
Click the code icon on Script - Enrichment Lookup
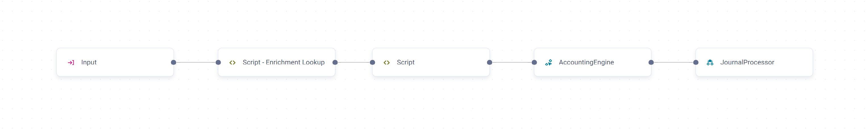(232, 62)
